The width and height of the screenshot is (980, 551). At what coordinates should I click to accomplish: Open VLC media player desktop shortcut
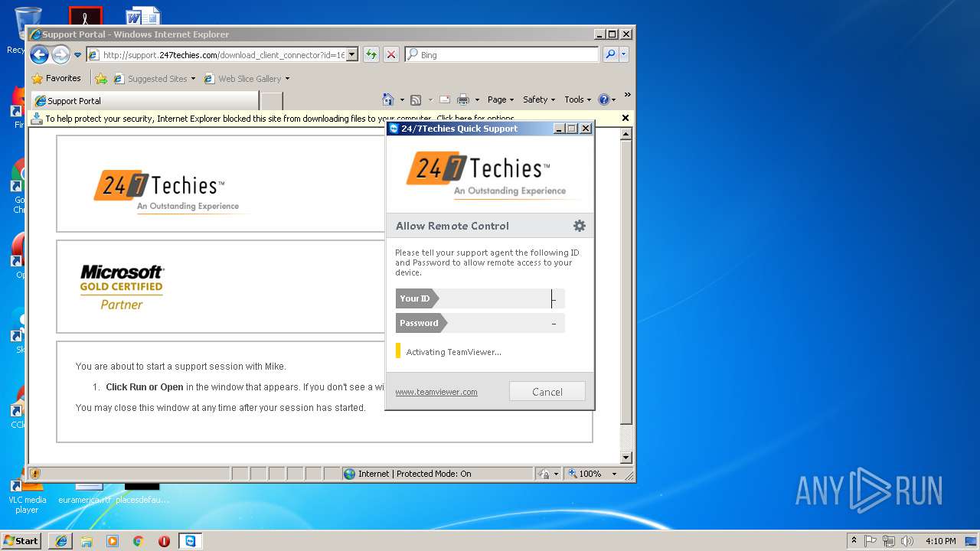coord(27,495)
